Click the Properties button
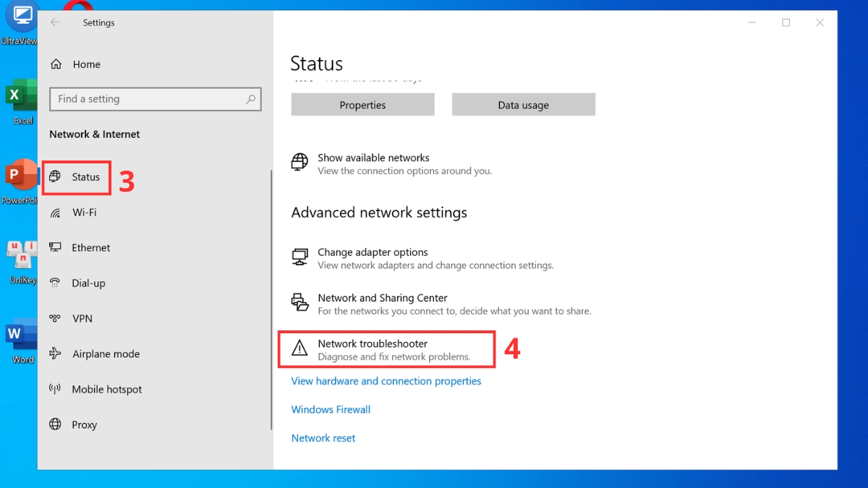 click(x=362, y=104)
